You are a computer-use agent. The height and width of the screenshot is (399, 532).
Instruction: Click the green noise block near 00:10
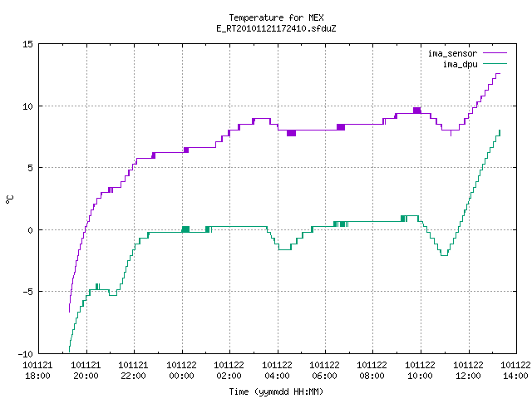click(x=185, y=229)
